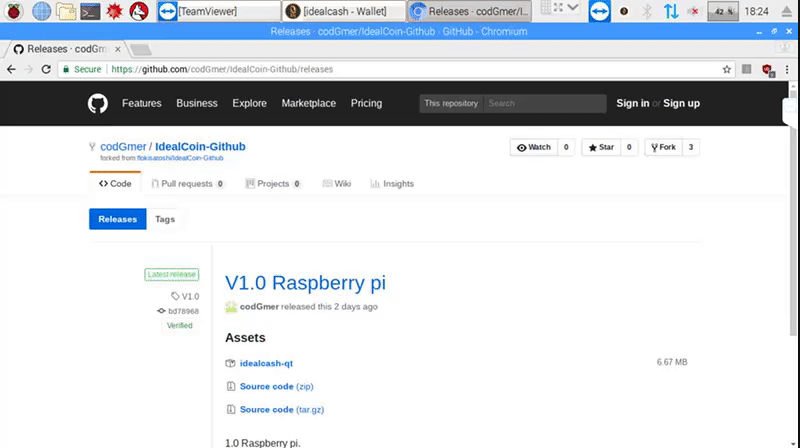Image resolution: width=800 pixels, height=448 pixels.
Task: Click the eject icon in the tray
Action: (787, 11)
